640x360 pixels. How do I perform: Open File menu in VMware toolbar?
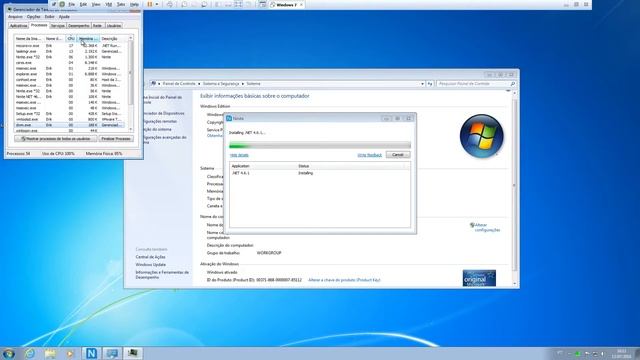click(x=71, y=4)
